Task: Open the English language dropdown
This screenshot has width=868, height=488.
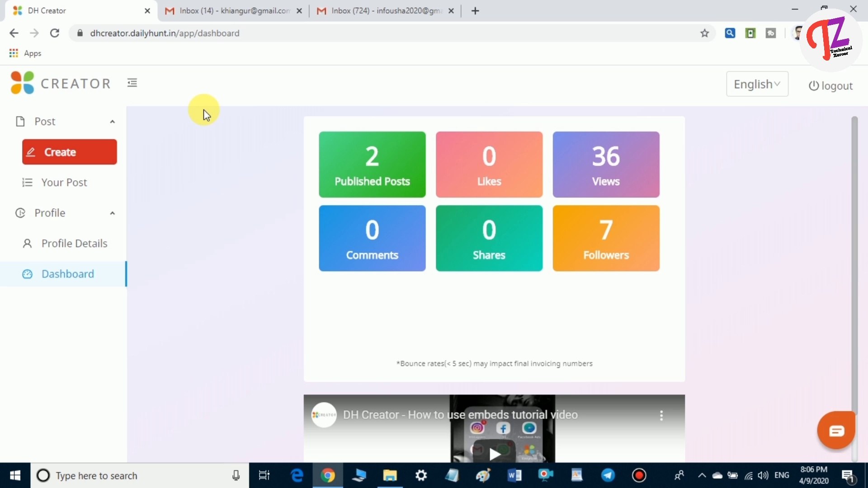Action: pyautogui.click(x=757, y=84)
